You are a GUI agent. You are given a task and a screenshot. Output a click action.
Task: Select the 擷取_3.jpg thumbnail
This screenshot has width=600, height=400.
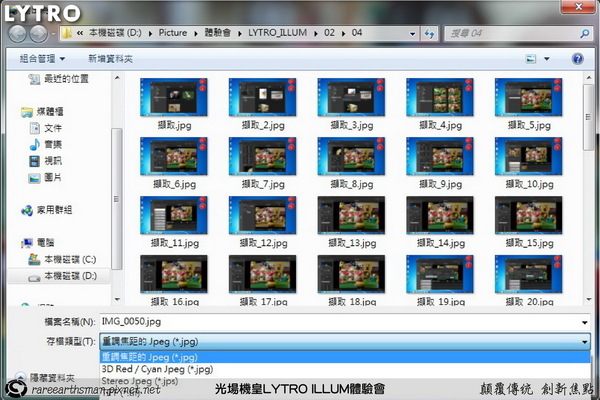350,105
